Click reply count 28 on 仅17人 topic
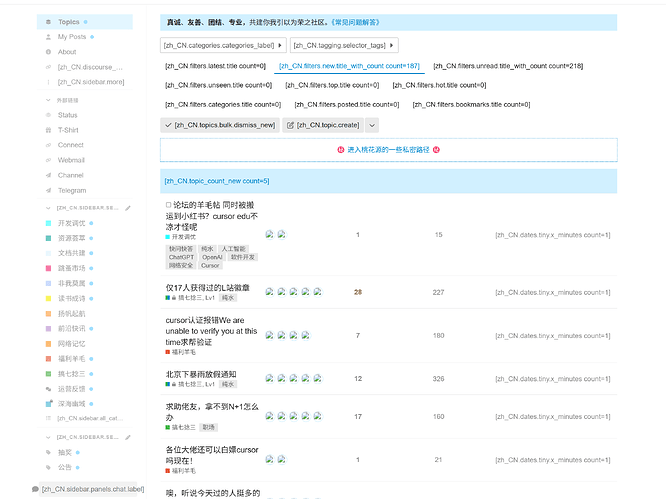The height and width of the screenshot is (499, 666). tap(358, 292)
